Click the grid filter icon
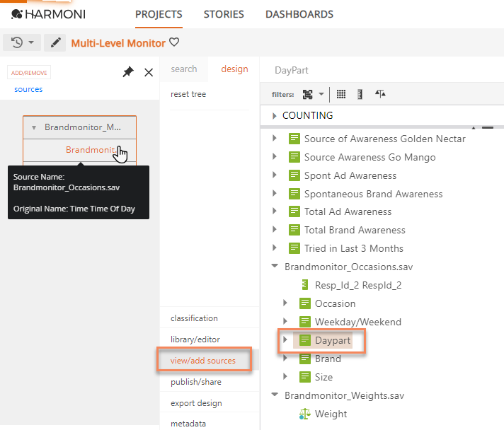Viewport: 504px width, 430px height. click(x=341, y=94)
